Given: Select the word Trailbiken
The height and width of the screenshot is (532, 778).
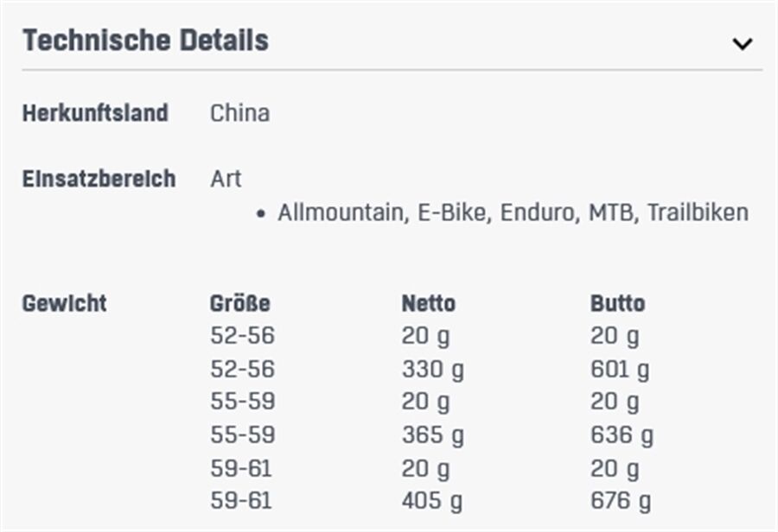Looking at the screenshot, I should (698, 212).
